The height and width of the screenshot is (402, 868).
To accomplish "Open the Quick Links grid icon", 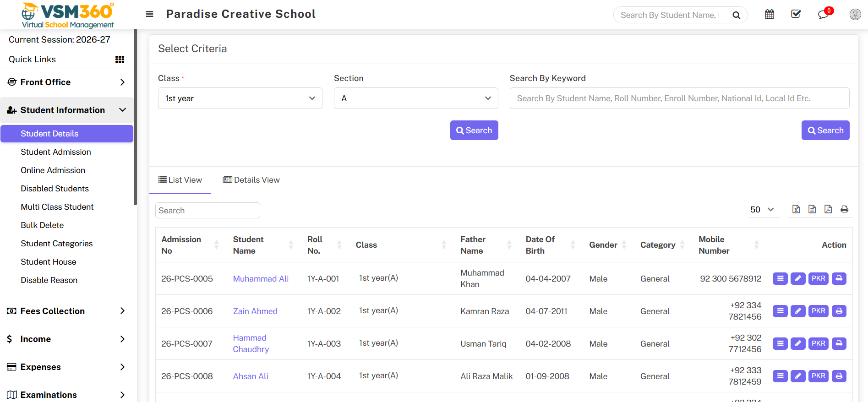I will (x=120, y=59).
